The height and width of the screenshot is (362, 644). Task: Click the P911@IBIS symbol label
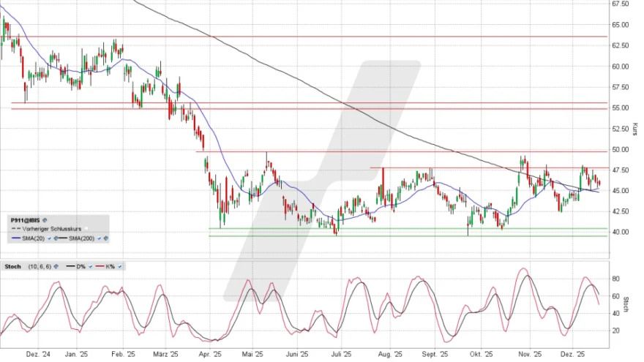(x=25, y=220)
